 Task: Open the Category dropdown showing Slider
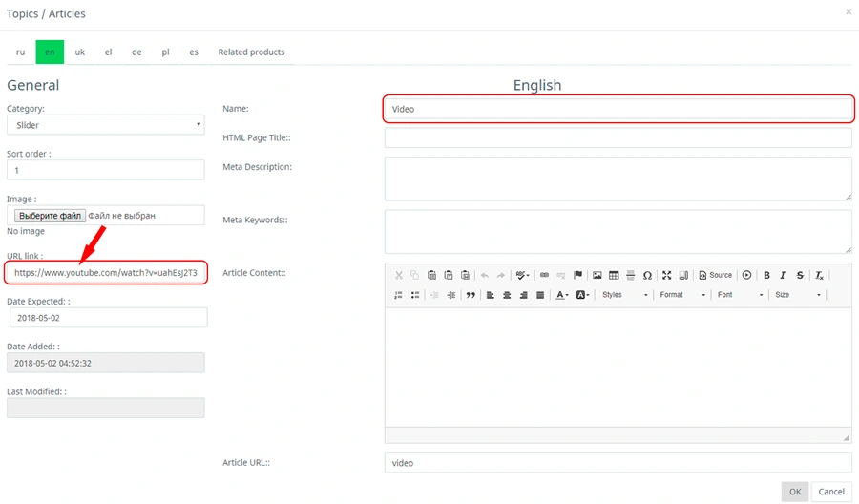[x=105, y=125]
